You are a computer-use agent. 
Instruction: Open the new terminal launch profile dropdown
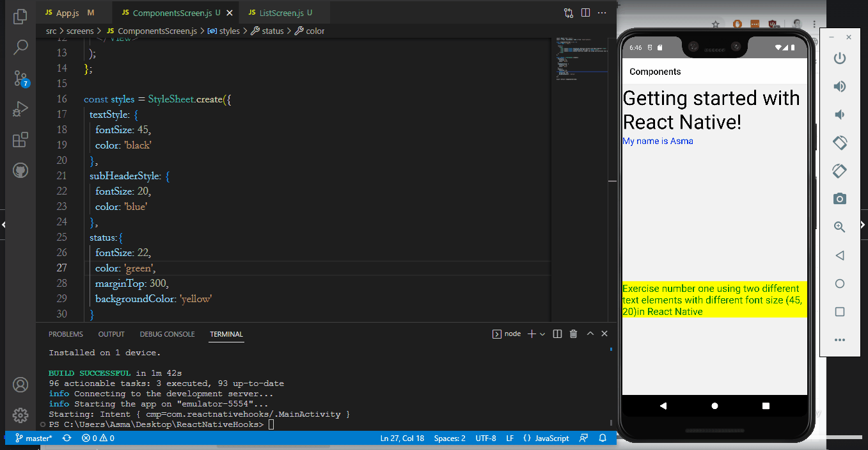click(x=542, y=334)
